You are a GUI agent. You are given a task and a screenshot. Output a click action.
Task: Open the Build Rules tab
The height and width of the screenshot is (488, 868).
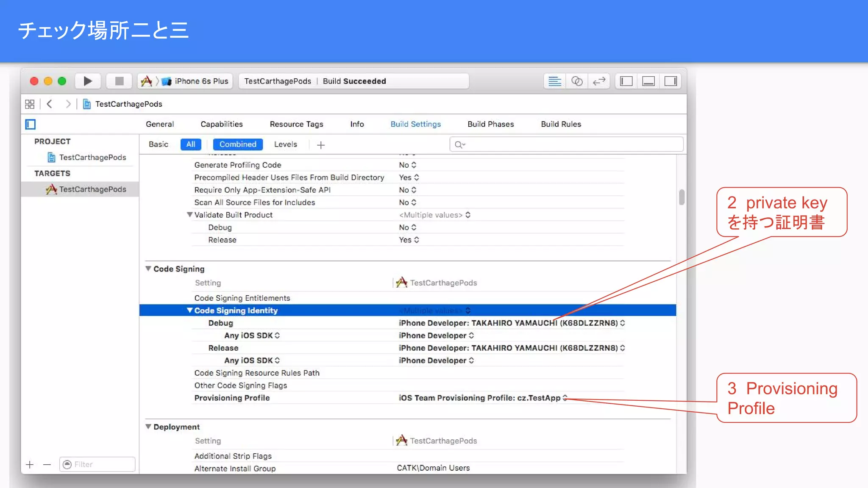coord(561,124)
